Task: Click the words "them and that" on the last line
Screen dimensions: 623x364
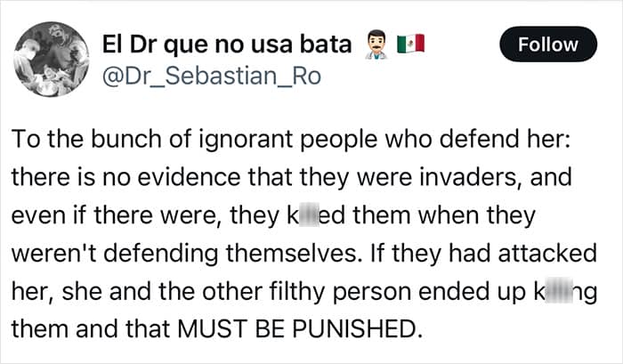Action: click(92, 329)
